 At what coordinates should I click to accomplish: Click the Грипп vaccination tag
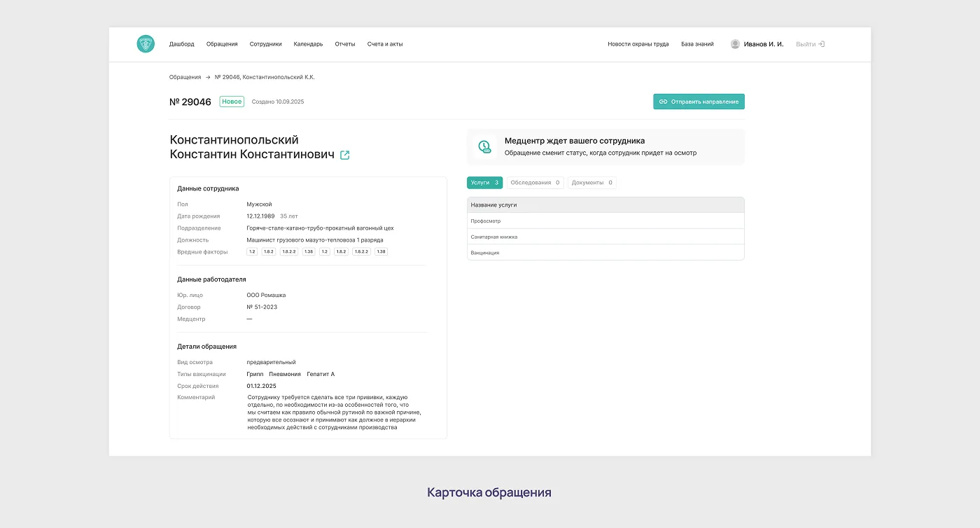pos(256,374)
